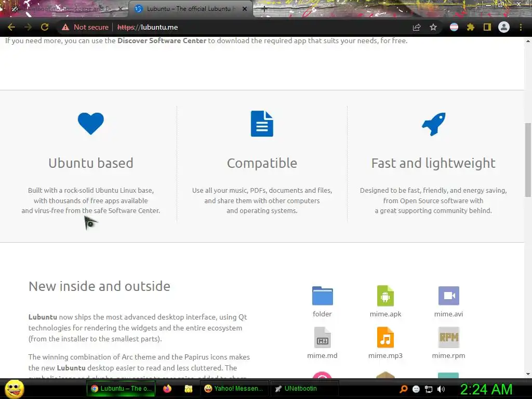Click the Compatible heading
The width and height of the screenshot is (532, 399).
click(262, 163)
